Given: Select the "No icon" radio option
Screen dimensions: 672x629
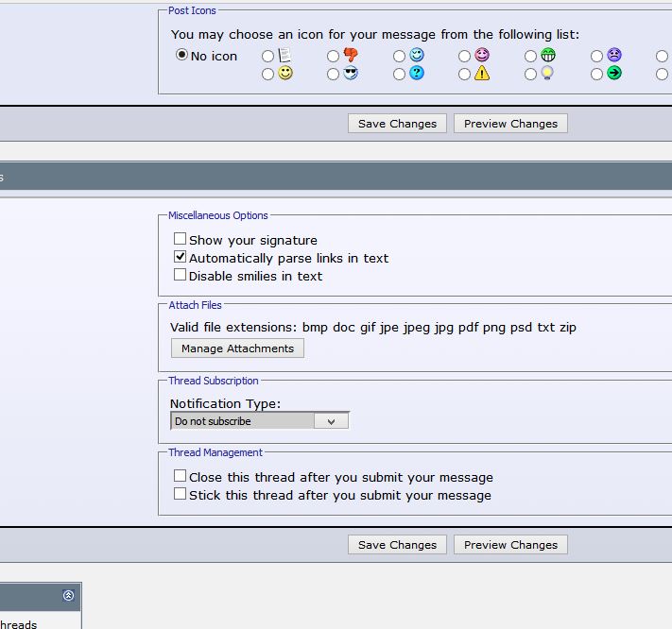Looking at the screenshot, I should tap(181, 55).
